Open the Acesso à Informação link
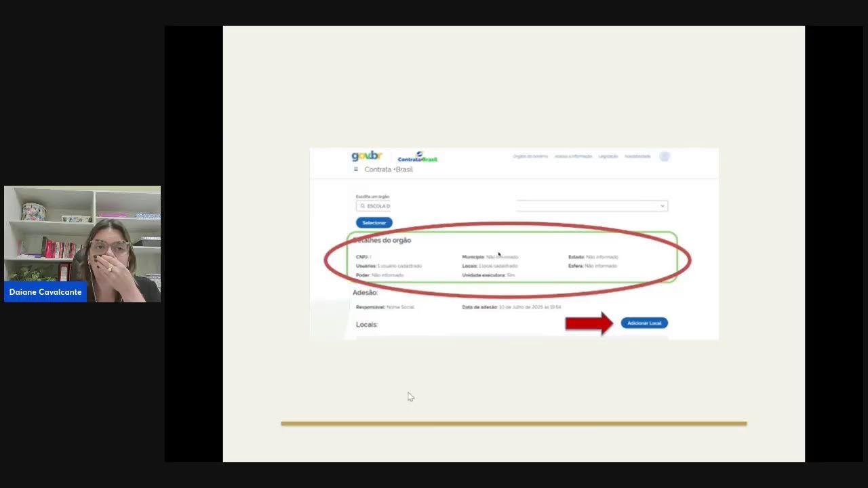Viewport: 868px width, 488px height. pos(573,157)
